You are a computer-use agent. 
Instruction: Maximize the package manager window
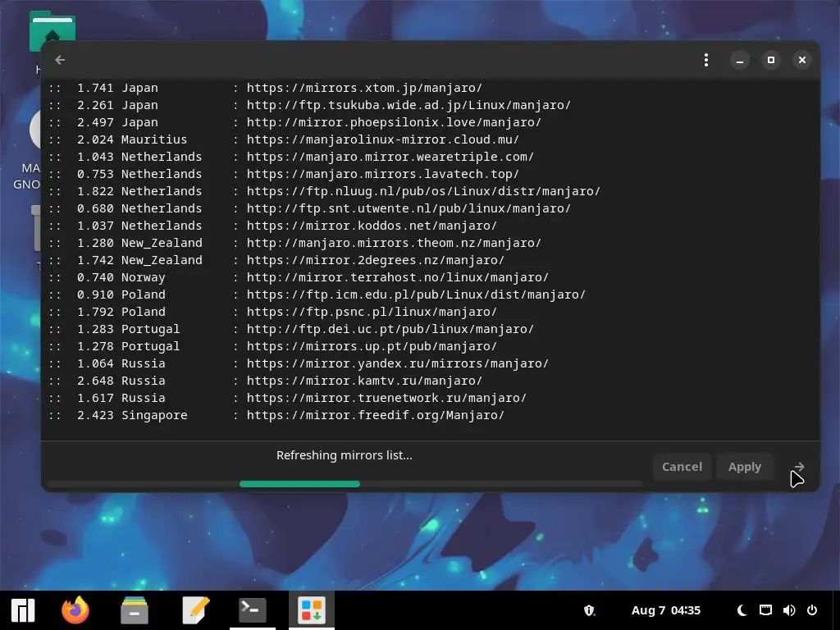click(x=771, y=60)
